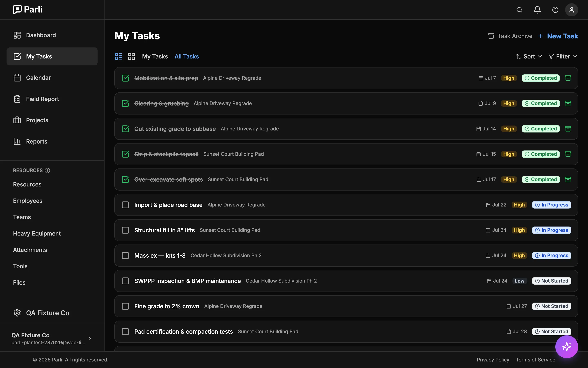The image size is (588, 368).
Task: Uncheck Clearing & grubbing task
Action: [125, 103]
